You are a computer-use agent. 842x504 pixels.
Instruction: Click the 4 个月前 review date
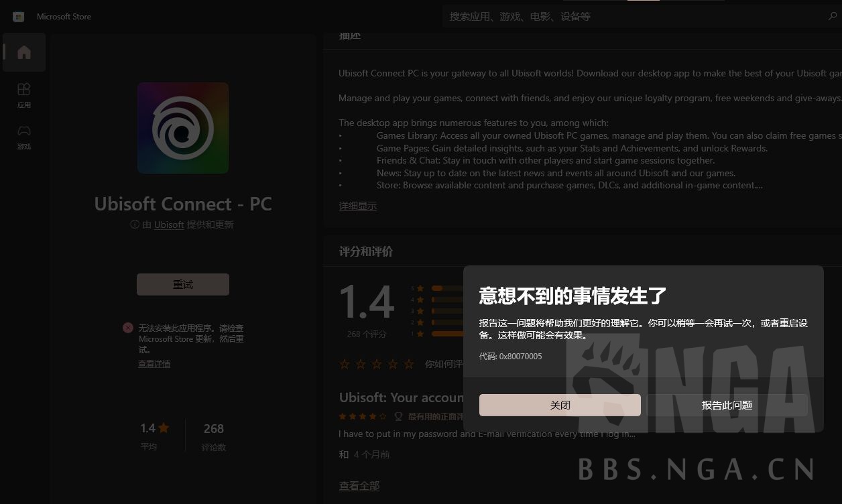371,454
